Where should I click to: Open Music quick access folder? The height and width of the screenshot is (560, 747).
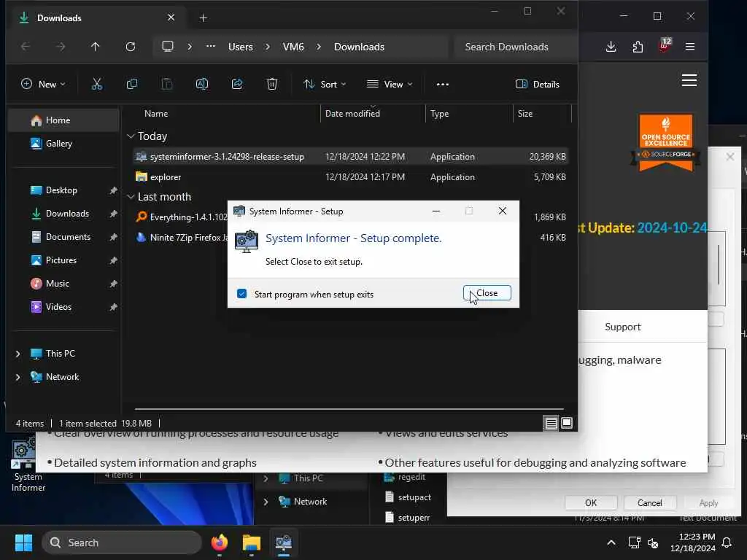pos(63,284)
